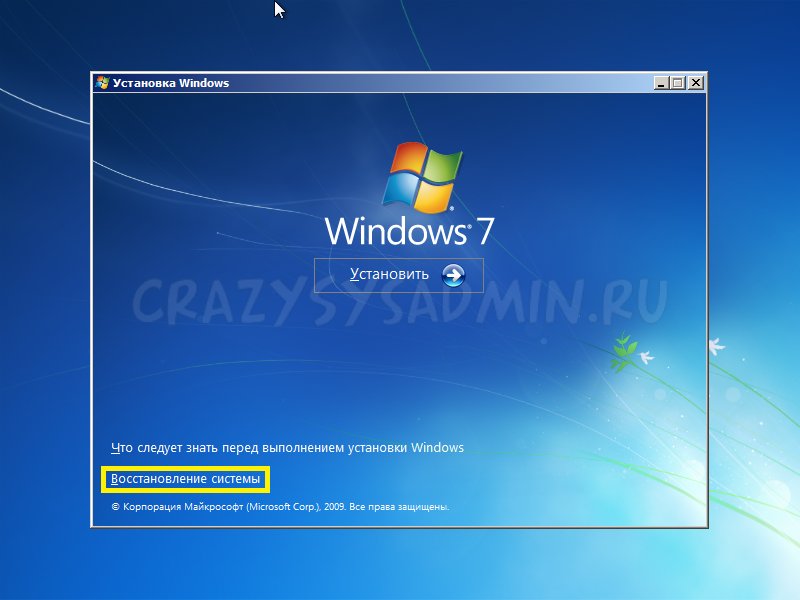Open the Восстановление системы link

[x=185, y=480]
